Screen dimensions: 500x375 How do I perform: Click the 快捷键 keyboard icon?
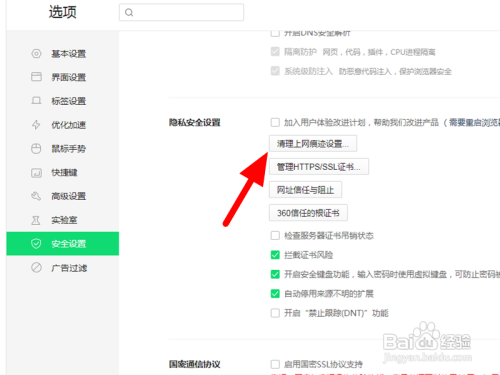pyautogui.click(x=36, y=173)
